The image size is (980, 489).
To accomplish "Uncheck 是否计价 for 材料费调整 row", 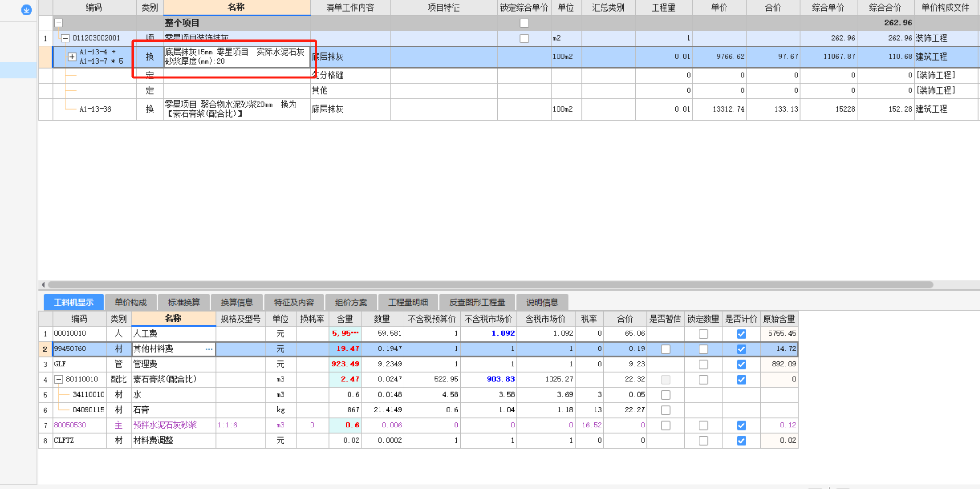I will pos(742,441).
